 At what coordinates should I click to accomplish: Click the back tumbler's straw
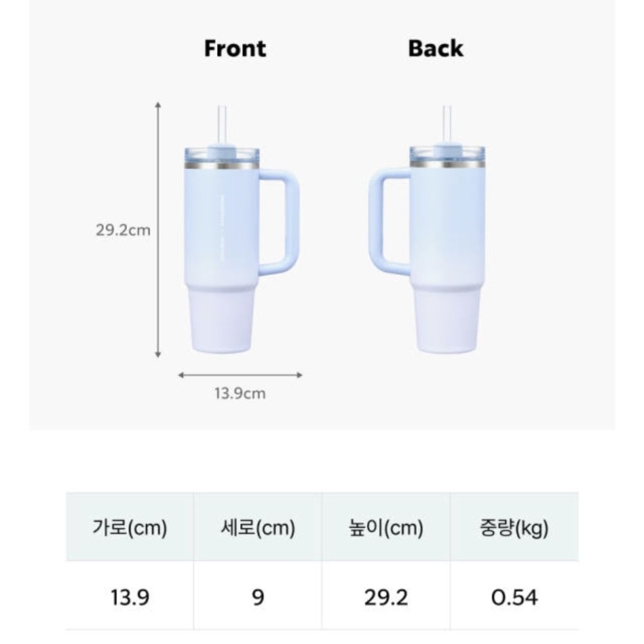[447, 126]
